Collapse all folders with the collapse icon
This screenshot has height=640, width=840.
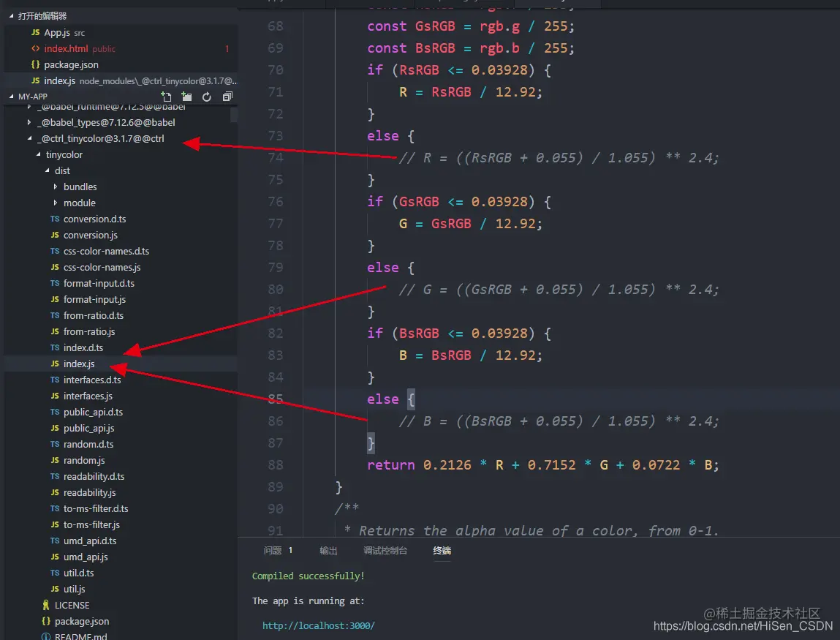(x=227, y=97)
